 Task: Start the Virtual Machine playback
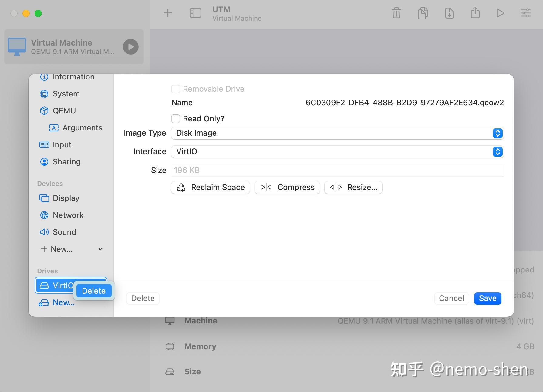tap(130, 47)
